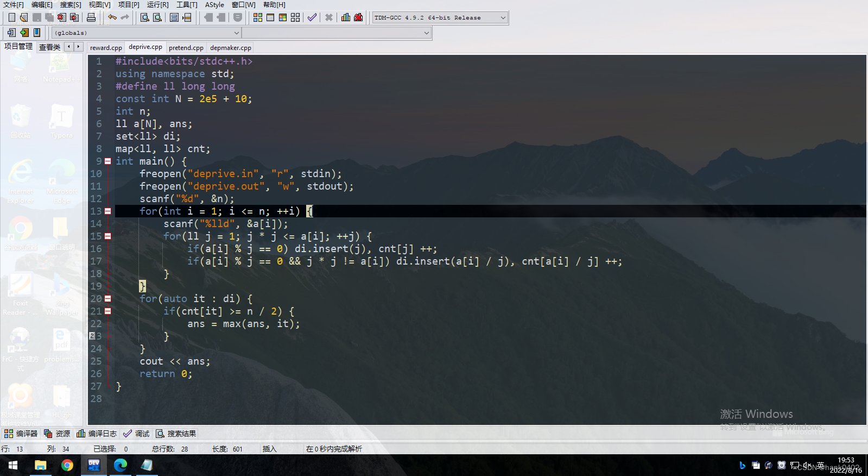Click the new project icon in second toolbar
This screenshot has height=476, width=868.
click(11, 33)
